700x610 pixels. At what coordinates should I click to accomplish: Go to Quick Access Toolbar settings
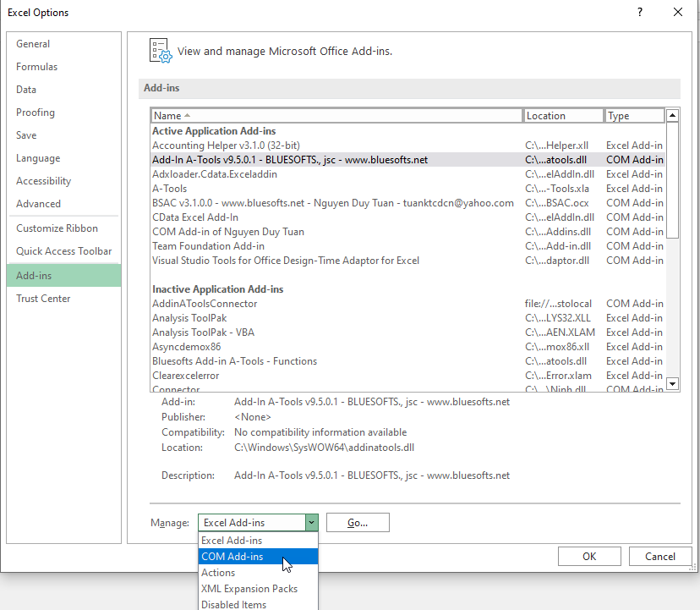coord(64,250)
